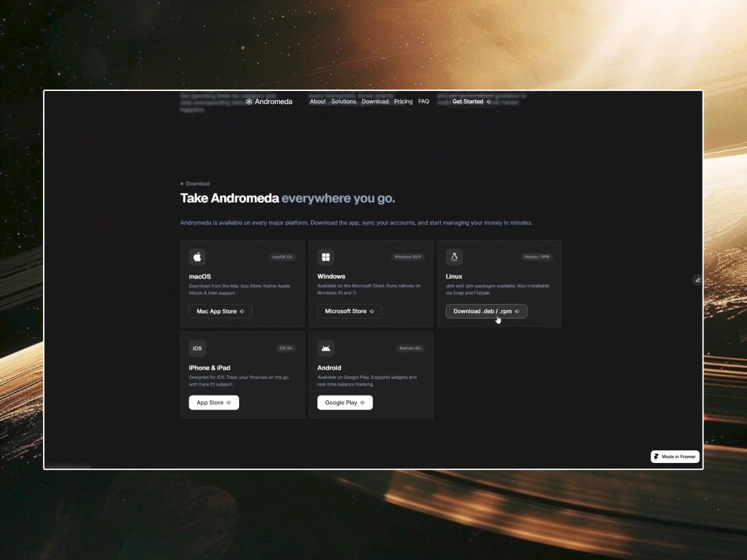Viewport: 747px width, 560px height.
Task: Click the macOS card title
Action: pos(200,277)
